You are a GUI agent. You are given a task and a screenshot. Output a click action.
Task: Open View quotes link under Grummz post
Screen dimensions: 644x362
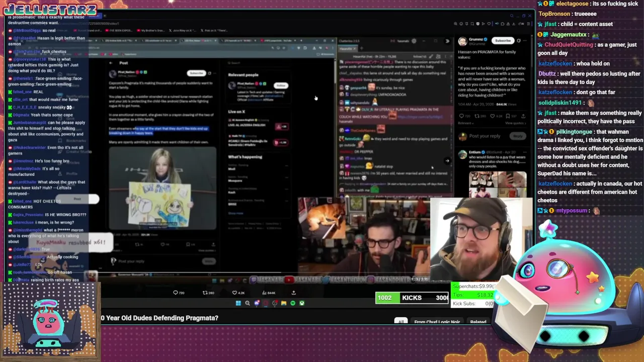pos(516,123)
